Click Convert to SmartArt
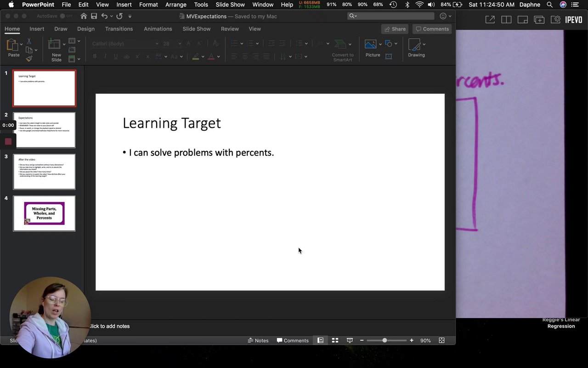The image size is (588, 368). [343, 51]
